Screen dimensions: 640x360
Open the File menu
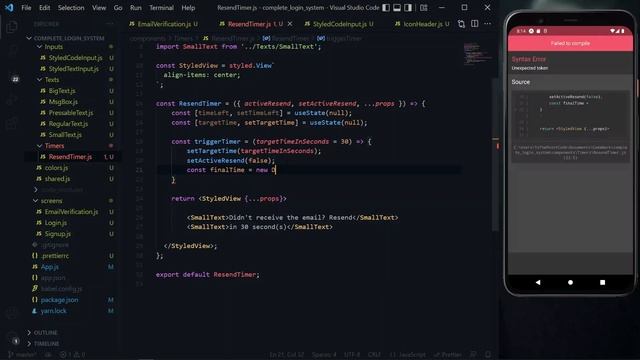26,8
